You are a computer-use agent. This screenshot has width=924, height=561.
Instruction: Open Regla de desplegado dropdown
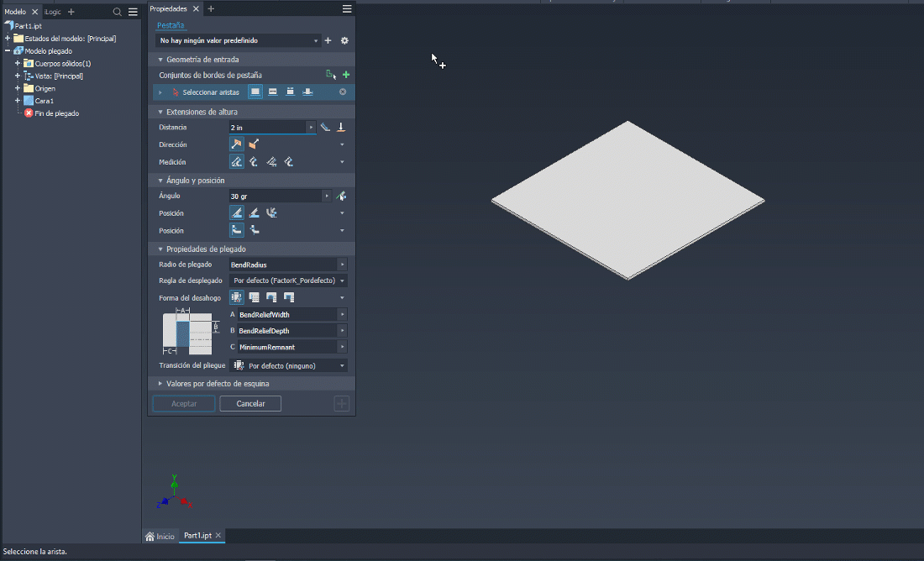(x=288, y=280)
